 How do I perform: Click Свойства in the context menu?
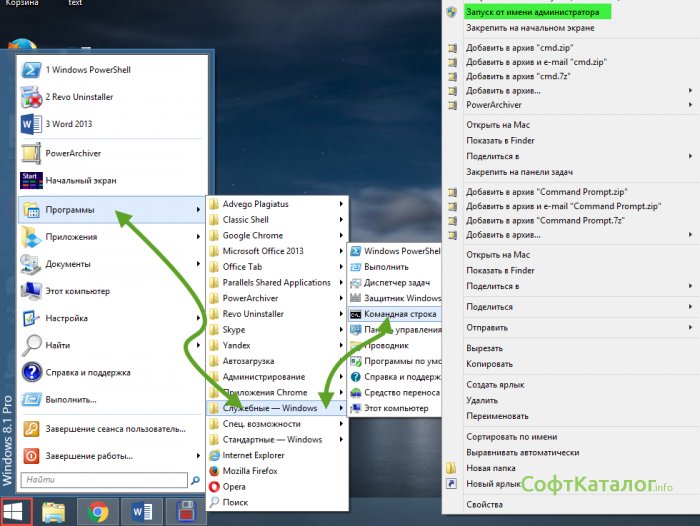pos(485,505)
